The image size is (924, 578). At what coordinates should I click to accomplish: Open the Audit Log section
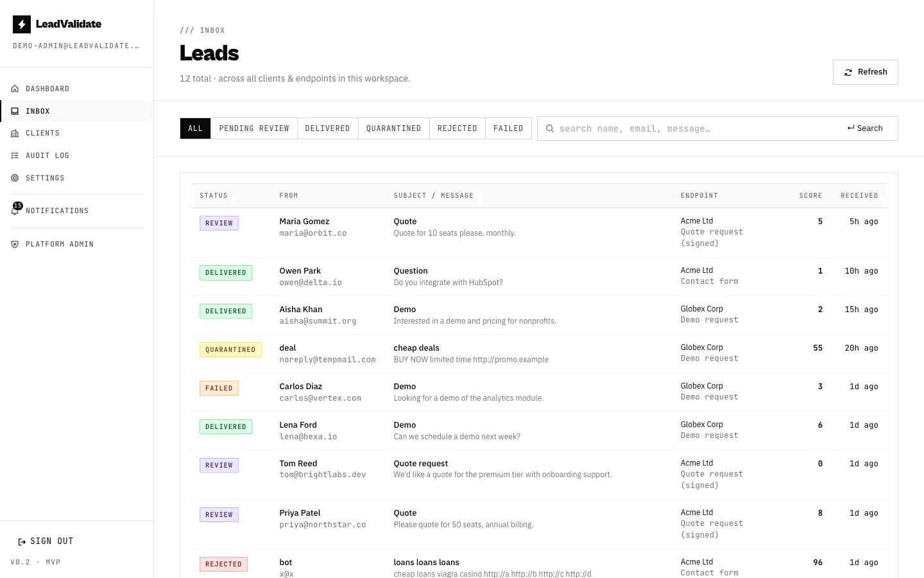[76, 155]
